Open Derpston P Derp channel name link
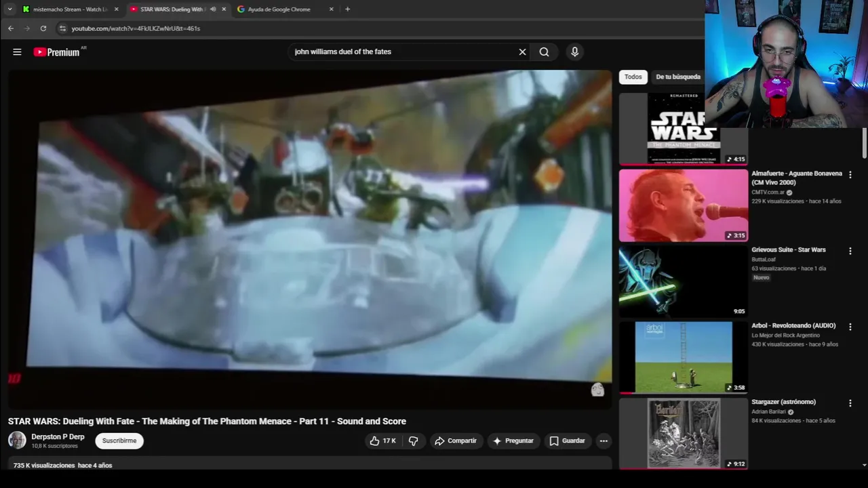 [x=58, y=436]
